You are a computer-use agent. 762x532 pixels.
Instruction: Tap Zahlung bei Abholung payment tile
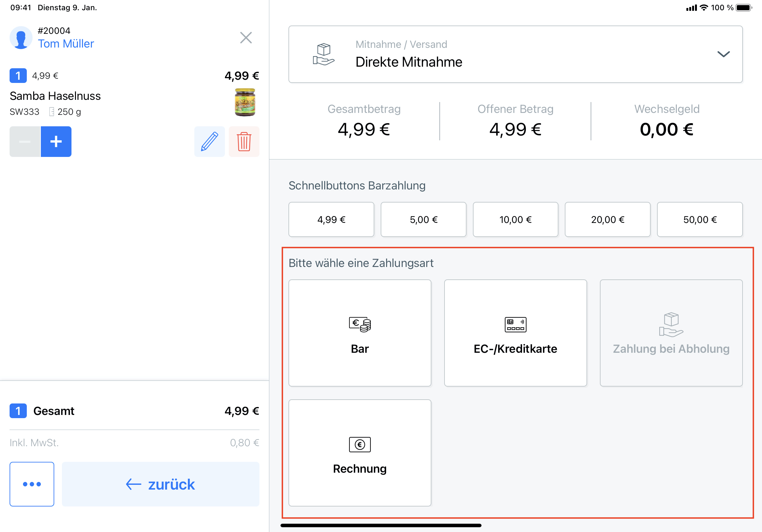coord(671,333)
